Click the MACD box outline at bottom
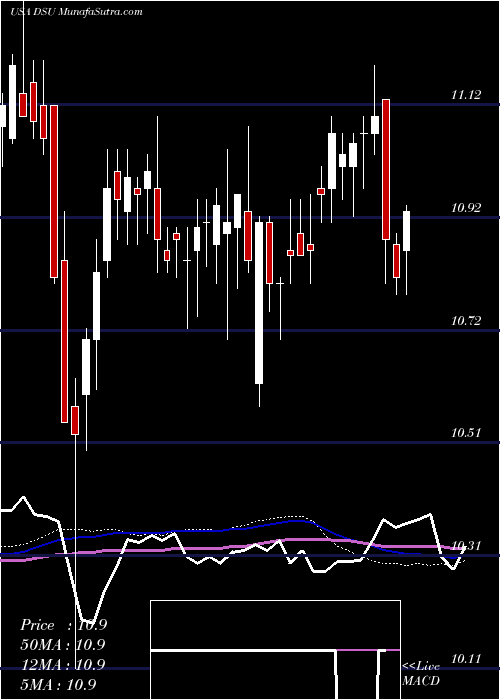The height and width of the screenshot is (700, 500). 275,650
